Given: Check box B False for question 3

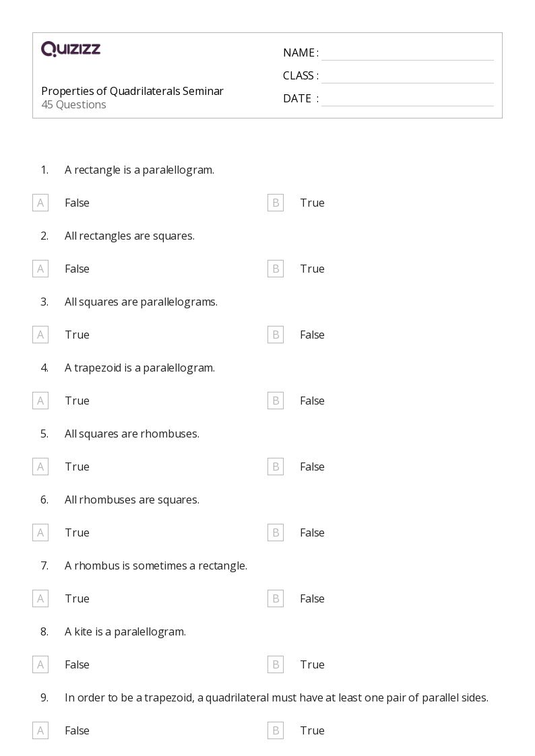Looking at the screenshot, I should click(276, 335).
